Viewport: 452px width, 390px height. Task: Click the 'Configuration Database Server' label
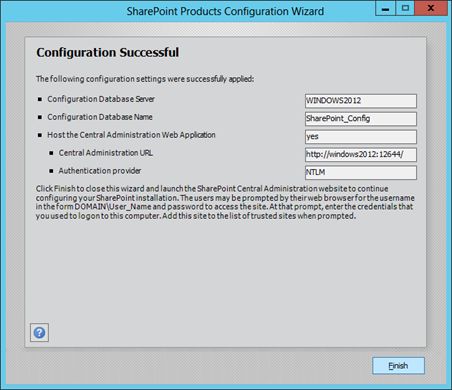(x=101, y=99)
